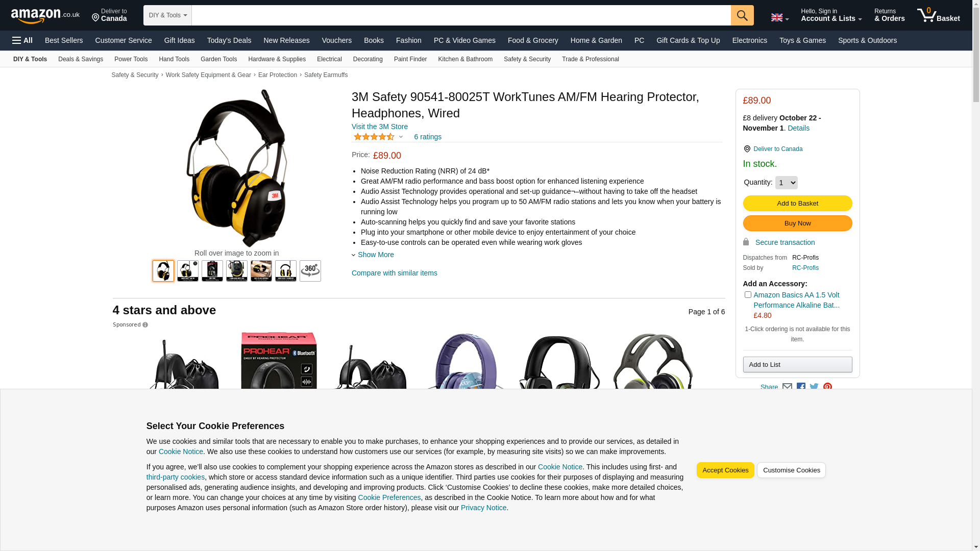Open the 360 degree view thumbnail
Image resolution: width=980 pixels, height=551 pixels.
pyautogui.click(x=310, y=271)
